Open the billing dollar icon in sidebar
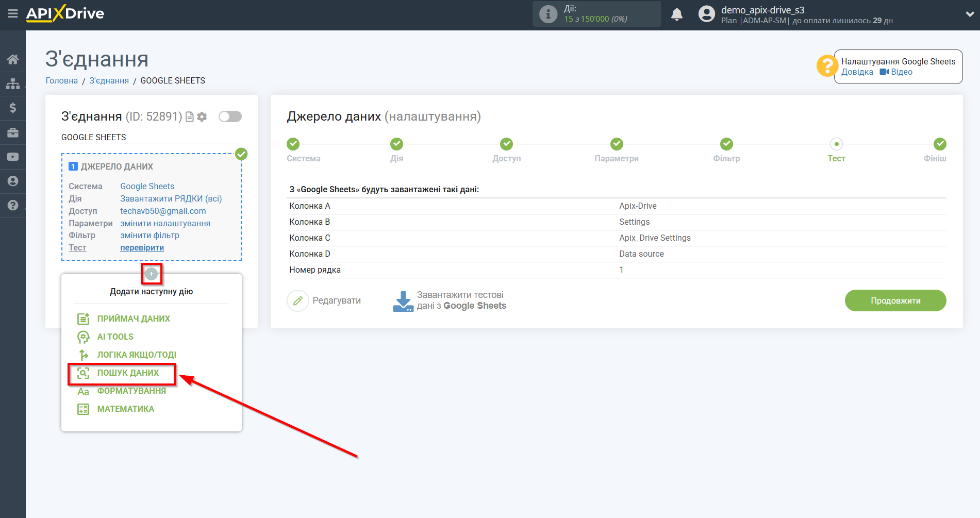 pyautogui.click(x=13, y=108)
